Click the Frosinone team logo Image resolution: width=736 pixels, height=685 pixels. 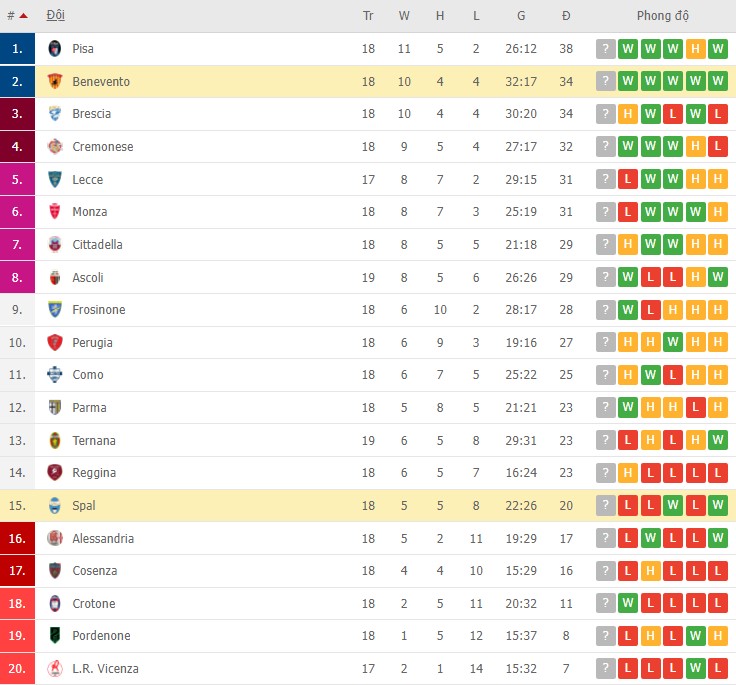55,310
